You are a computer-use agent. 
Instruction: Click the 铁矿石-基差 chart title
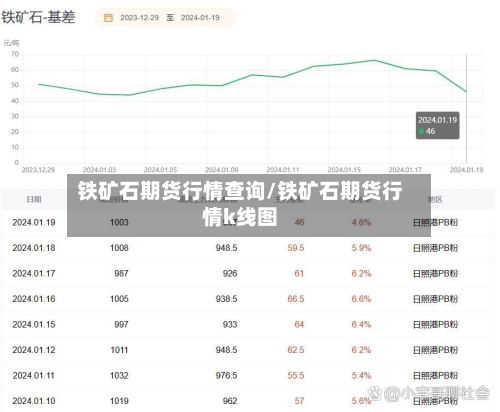[x=38, y=17]
